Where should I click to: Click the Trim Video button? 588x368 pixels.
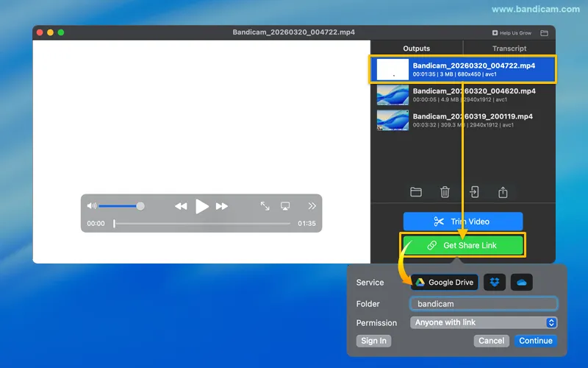point(463,222)
